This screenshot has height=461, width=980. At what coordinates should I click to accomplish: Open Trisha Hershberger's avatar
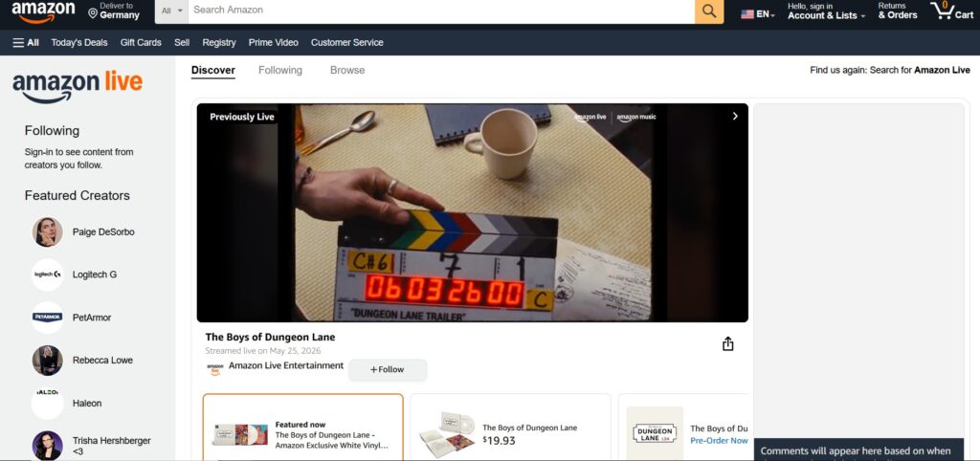[48, 446]
